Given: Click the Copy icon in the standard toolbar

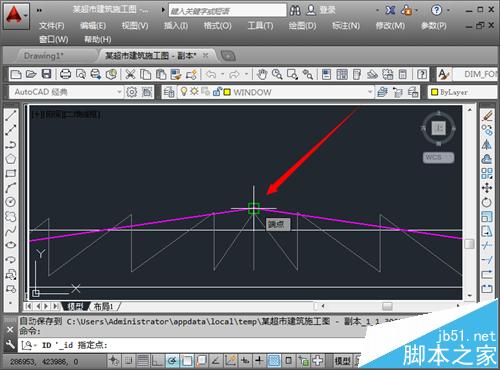Looking at the screenshot, I should [x=145, y=74].
